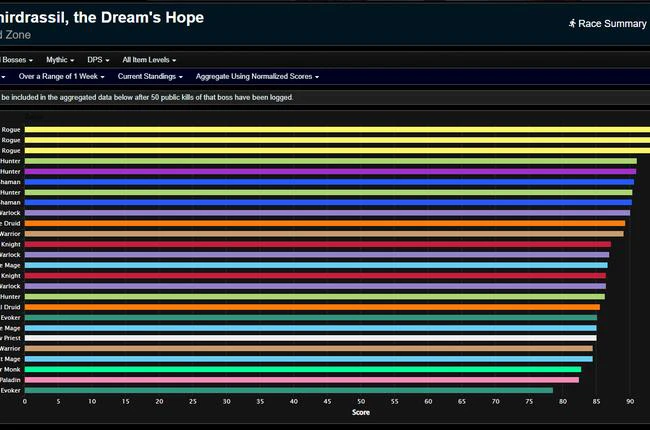Open the Over a Range of 1 Week dropdown
The image size is (650, 430).
pyautogui.click(x=61, y=76)
